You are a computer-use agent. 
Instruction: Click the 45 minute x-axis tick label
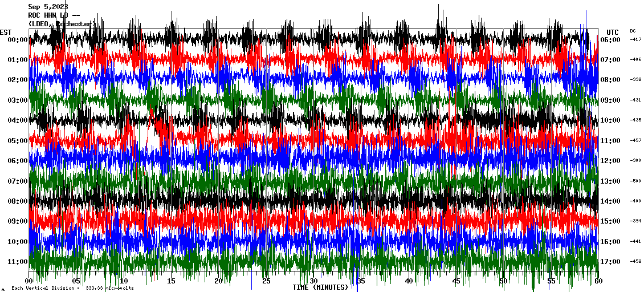pos(456,281)
